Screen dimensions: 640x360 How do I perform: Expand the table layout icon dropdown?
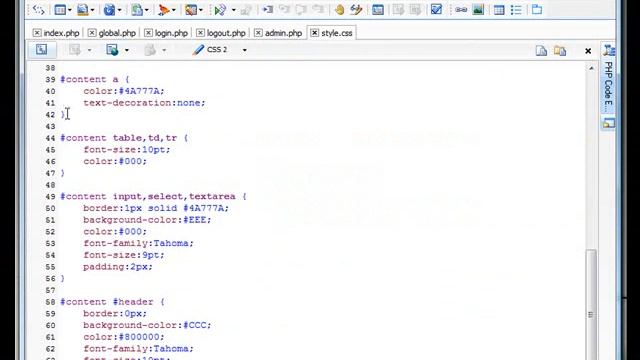click(x=70, y=10)
